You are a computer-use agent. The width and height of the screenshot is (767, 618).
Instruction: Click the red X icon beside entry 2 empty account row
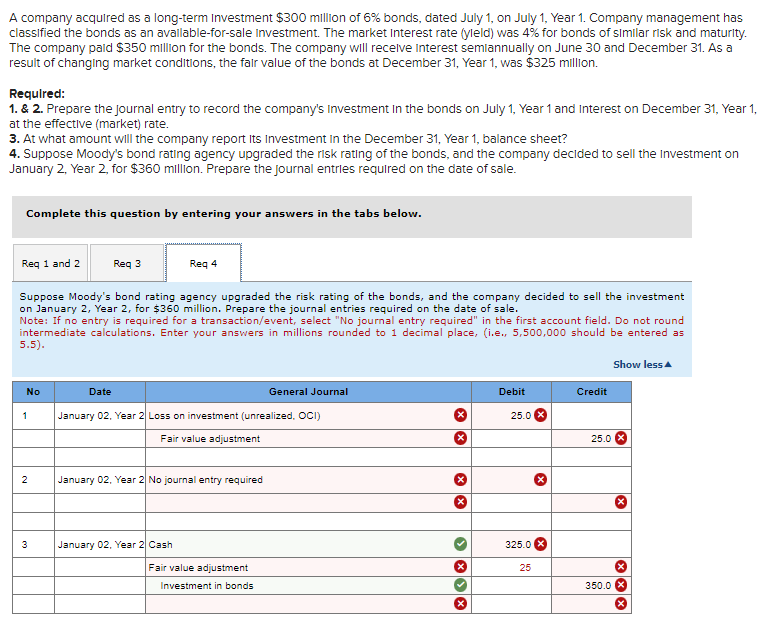pos(460,502)
